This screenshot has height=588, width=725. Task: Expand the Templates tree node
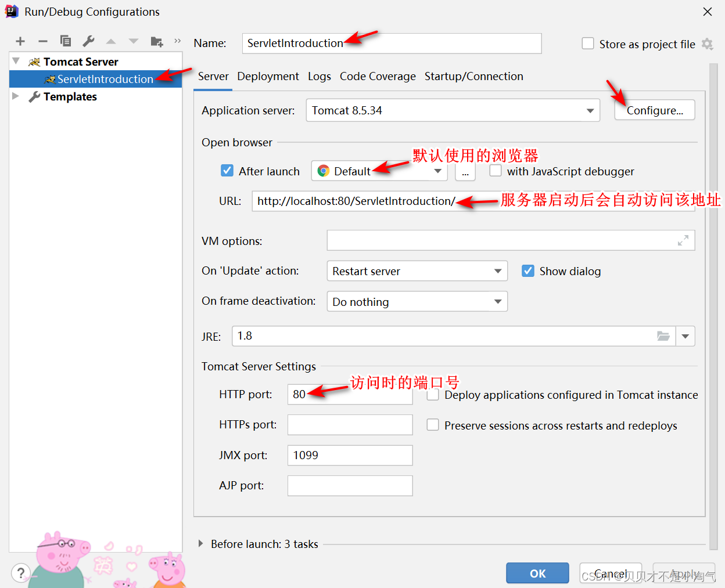pos(16,96)
